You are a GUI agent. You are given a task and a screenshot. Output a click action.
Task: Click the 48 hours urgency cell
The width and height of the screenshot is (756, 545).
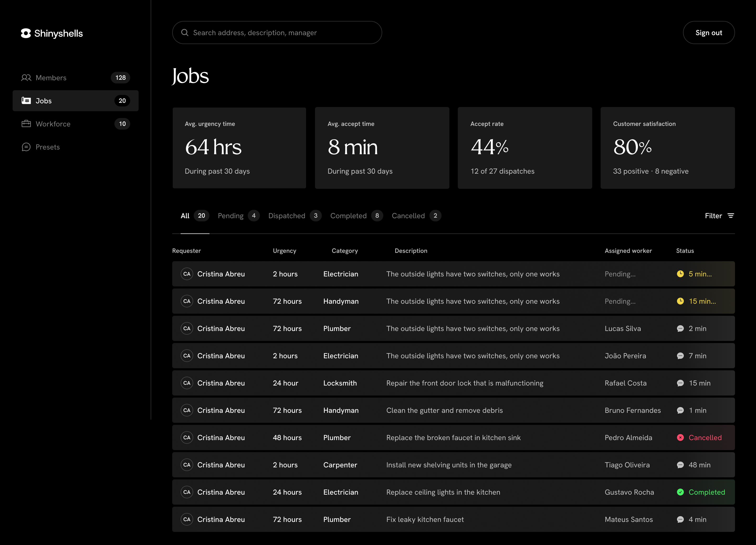coord(287,438)
